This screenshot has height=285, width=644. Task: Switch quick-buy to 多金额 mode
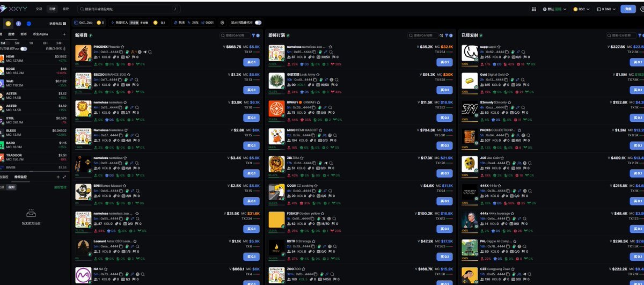coord(144,23)
